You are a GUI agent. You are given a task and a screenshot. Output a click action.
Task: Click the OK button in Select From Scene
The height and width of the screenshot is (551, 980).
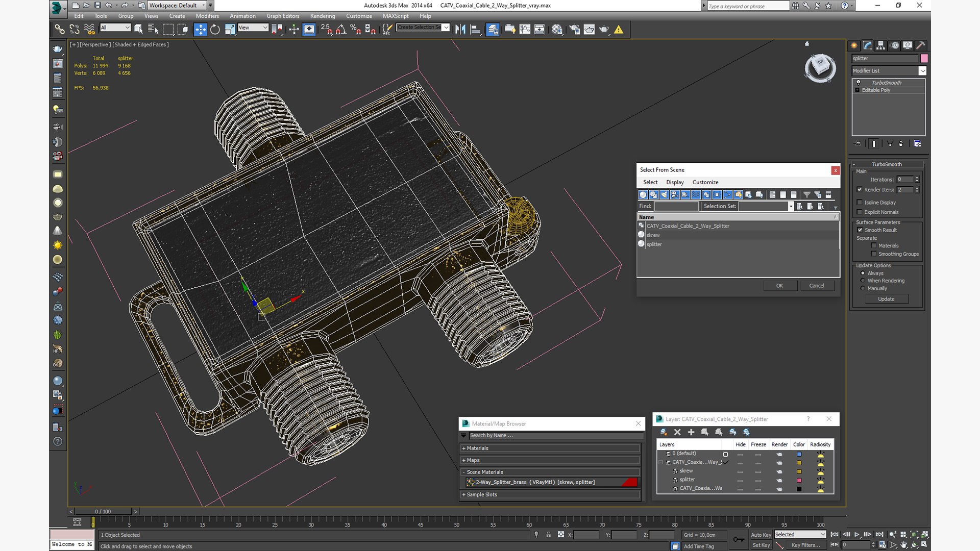(779, 286)
